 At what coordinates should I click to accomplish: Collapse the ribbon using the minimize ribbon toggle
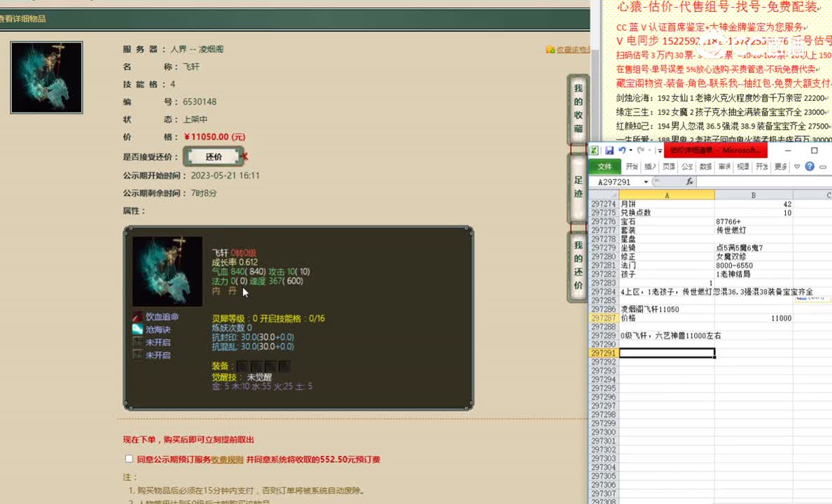821,167
